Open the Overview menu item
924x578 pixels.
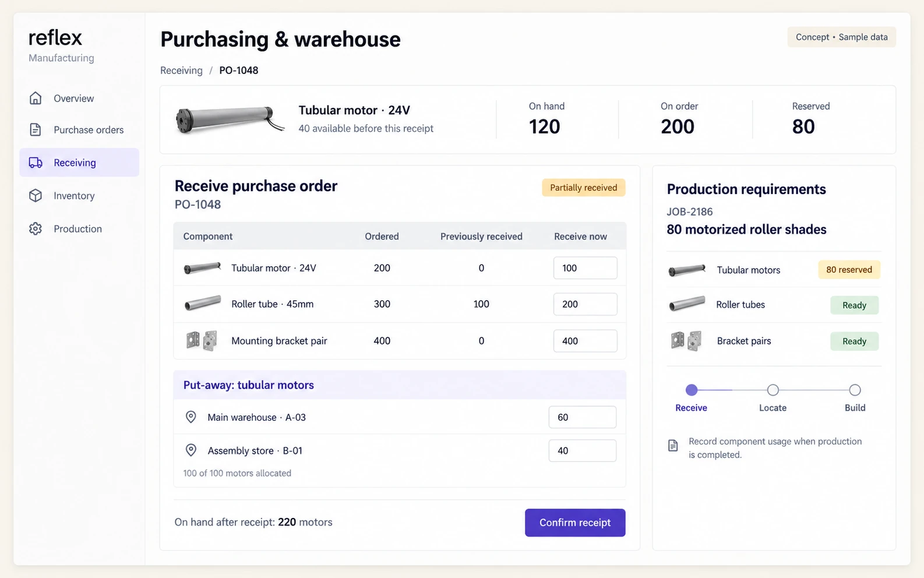tap(79, 98)
